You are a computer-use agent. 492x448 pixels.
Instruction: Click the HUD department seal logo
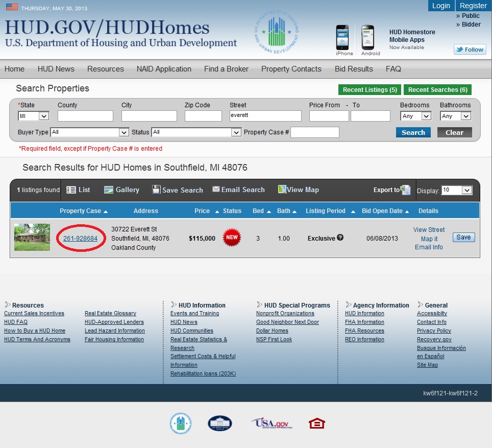pyautogui.click(x=277, y=32)
